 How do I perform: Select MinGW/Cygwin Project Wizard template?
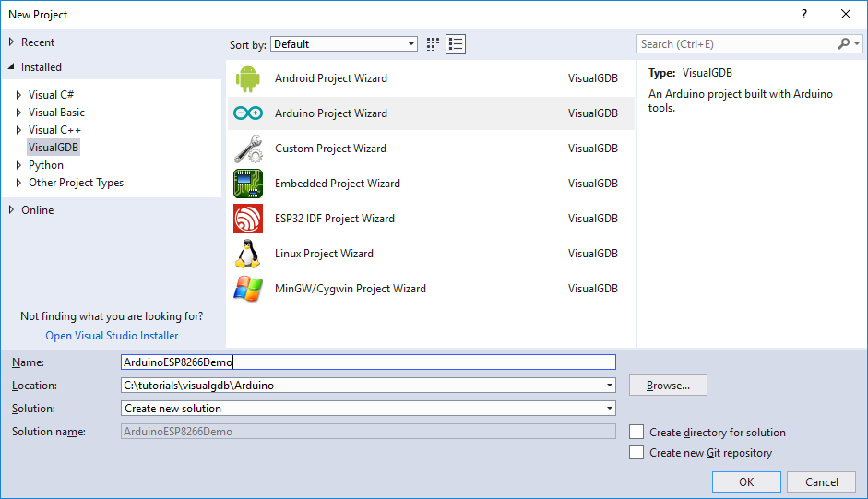(x=431, y=289)
